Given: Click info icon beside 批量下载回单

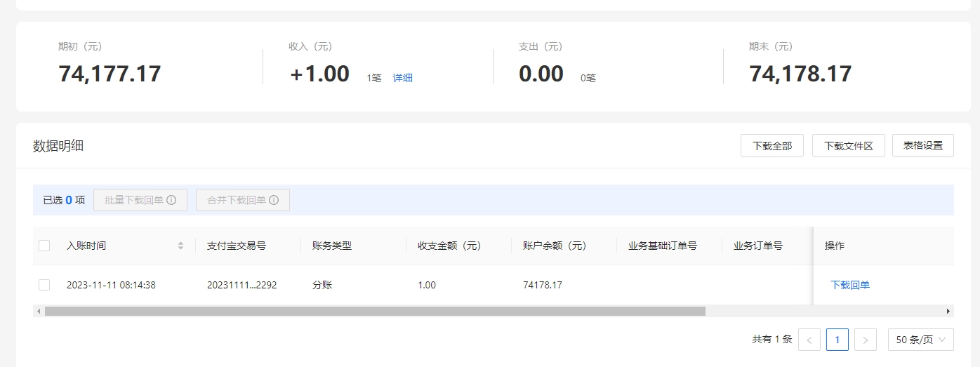Looking at the screenshot, I should click(x=171, y=200).
